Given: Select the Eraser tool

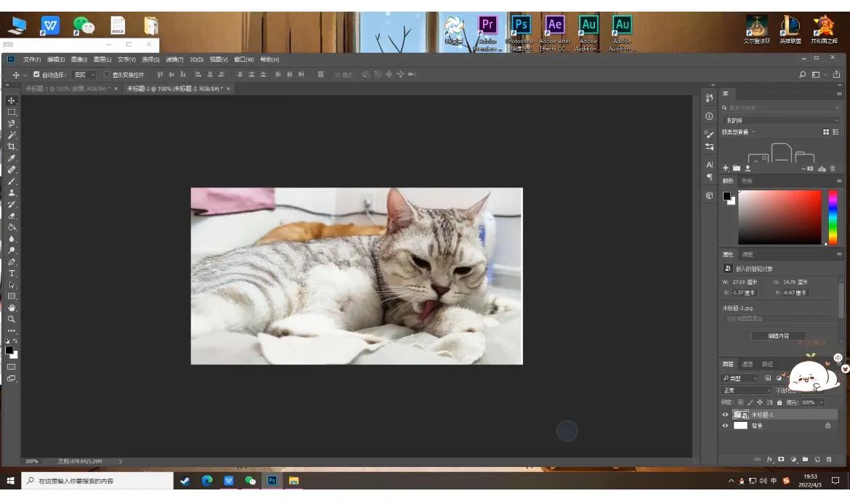Looking at the screenshot, I should coord(12,216).
